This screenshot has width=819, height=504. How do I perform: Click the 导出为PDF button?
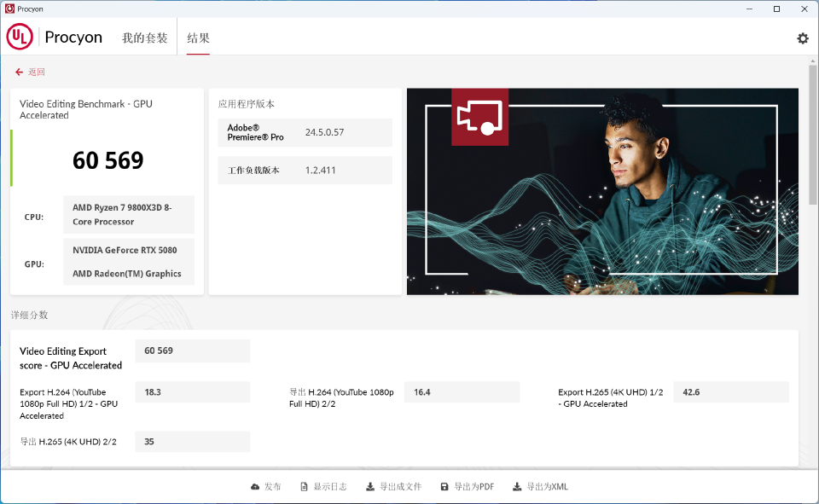click(x=467, y=487)
